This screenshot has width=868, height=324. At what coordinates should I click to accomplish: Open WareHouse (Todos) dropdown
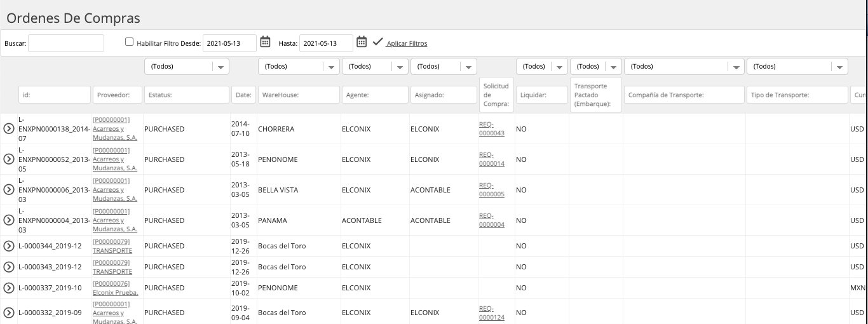pos(299,66)
